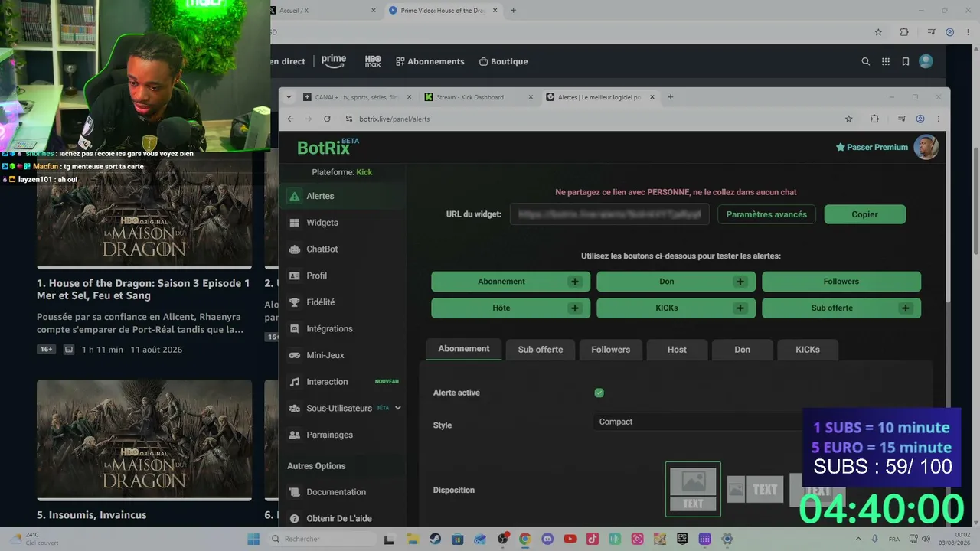Open extensions in the BotRix browser window
The height and width of the screenshot is (551, 980).
(x=874, y=119)
